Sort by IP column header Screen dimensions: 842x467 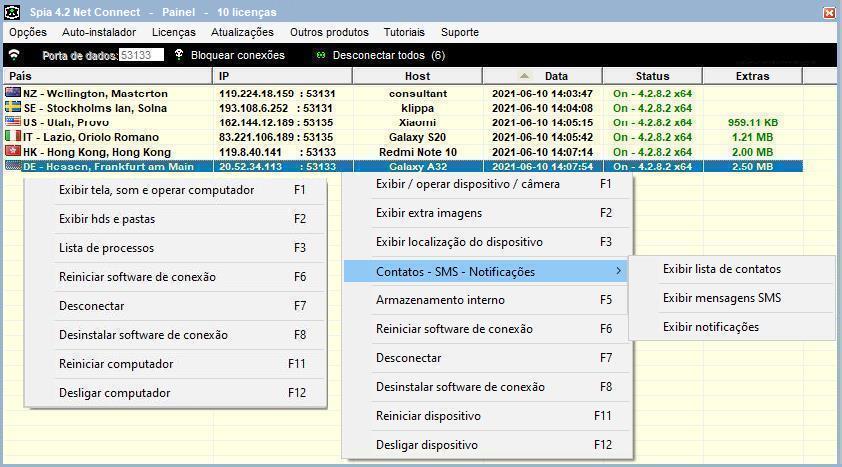(x=282, y=76)
